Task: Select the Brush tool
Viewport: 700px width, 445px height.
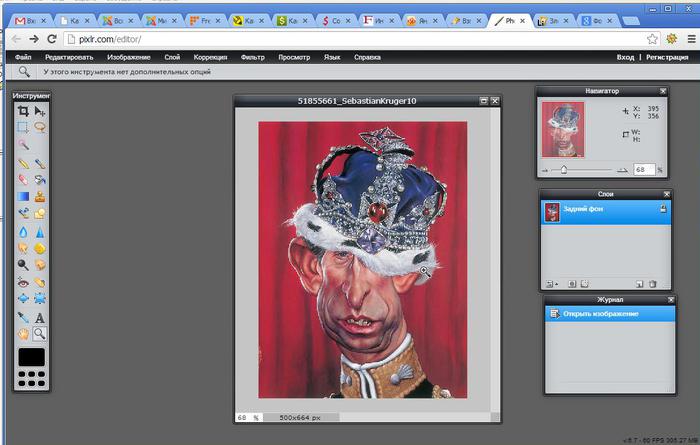Action: tap(40, 164)
